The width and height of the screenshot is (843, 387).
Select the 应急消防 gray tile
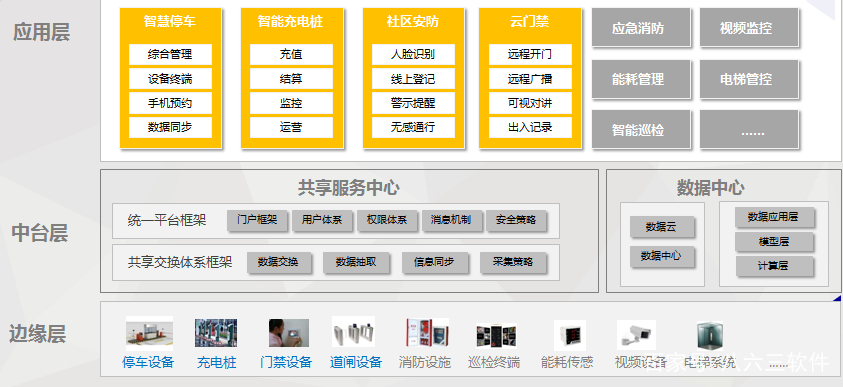pos(641,27)
